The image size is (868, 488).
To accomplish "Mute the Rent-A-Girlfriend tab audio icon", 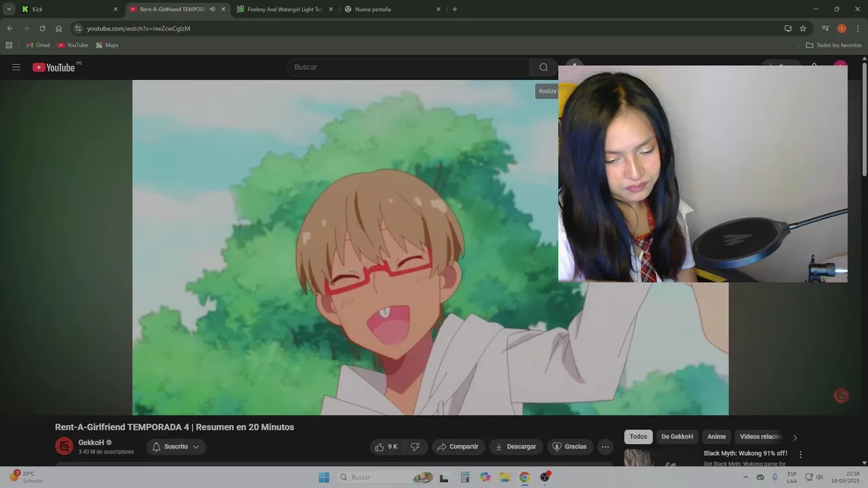I will 212,9.
